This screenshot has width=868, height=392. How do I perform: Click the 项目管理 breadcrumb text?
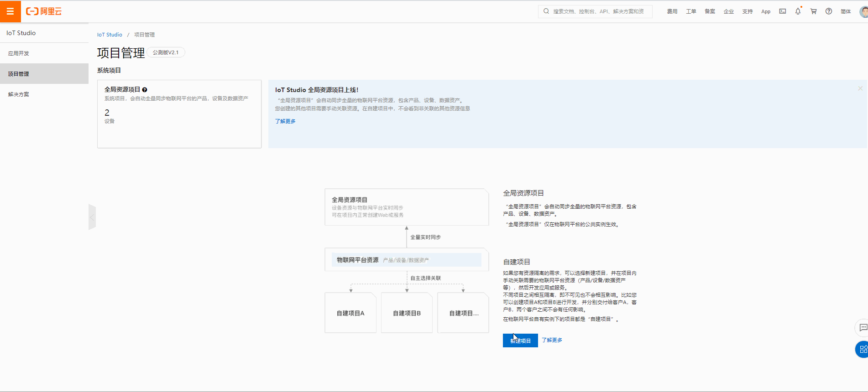tap(144, 35)
